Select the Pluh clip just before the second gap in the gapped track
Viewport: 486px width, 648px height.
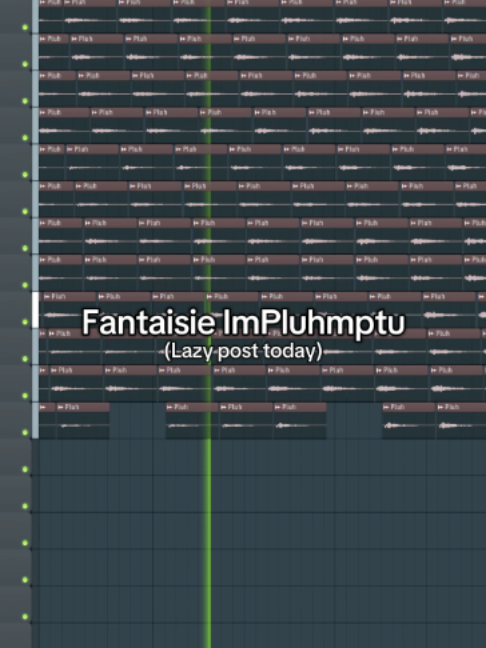(x=300, y=420)
